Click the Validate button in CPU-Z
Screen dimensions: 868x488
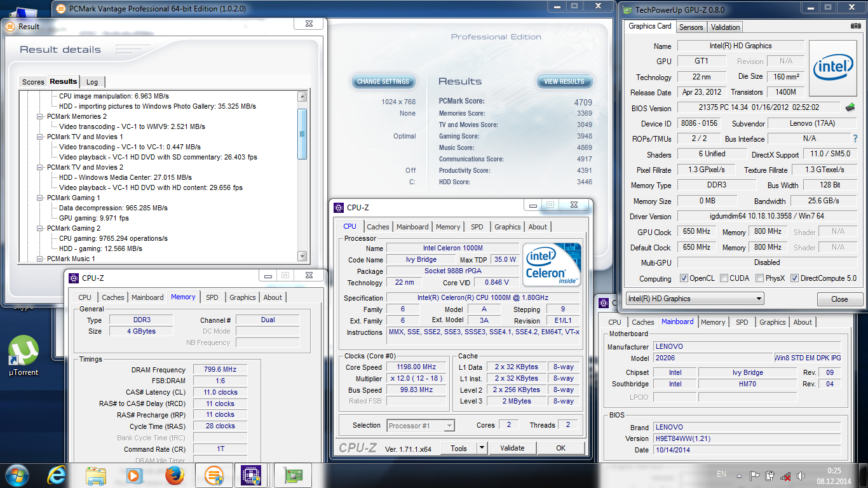[512, 448]
